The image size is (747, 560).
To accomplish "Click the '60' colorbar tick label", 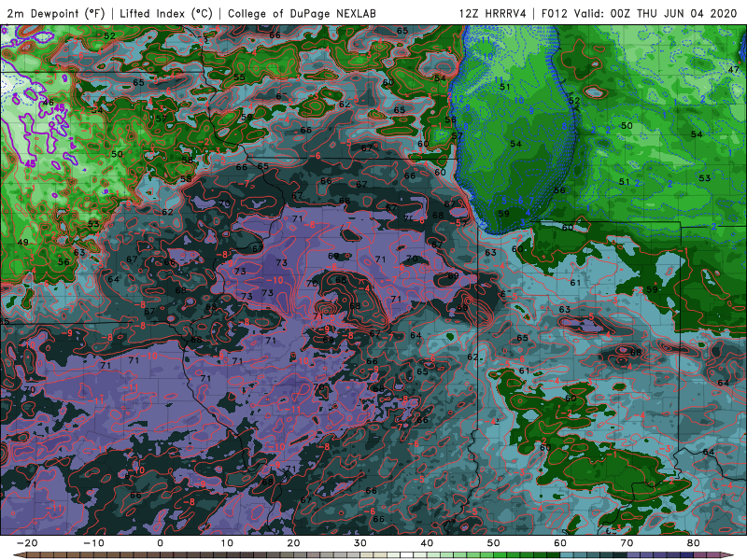I will pyautogui.click(x=560, y=543).
